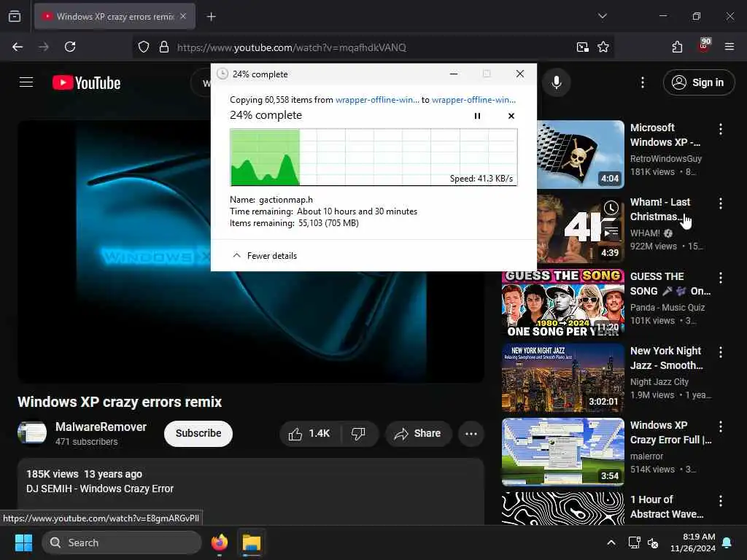The image size is (747, 560).
Task: Open browser extensions puzzle icon
Action: pos(677,47)
